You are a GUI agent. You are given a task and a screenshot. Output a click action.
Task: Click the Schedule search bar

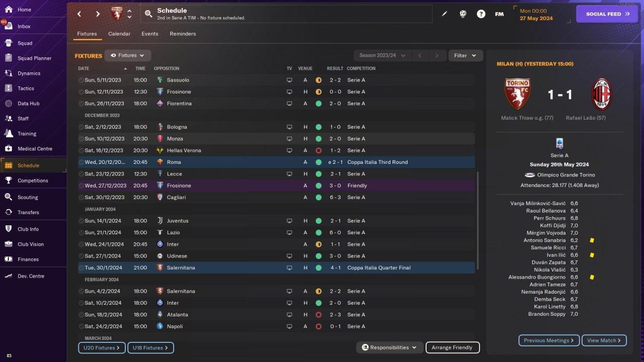point(286,14)
